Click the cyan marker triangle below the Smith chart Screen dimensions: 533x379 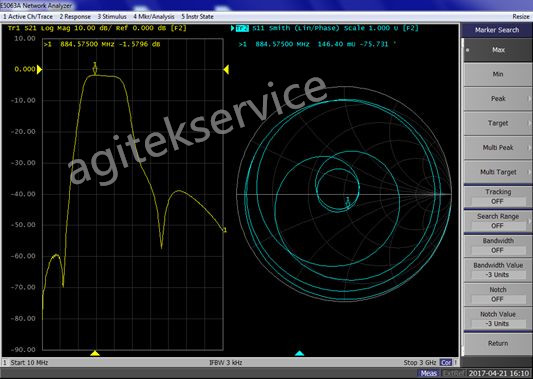(299, 354)
